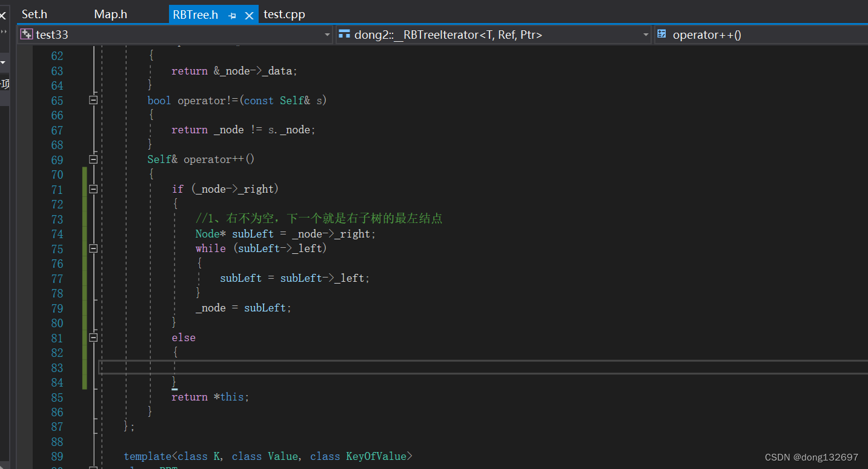Collapse the operator++ function at line 69
Image resolution: width=868 pixels, height=469 pixels.
click(x=93, y=159)
